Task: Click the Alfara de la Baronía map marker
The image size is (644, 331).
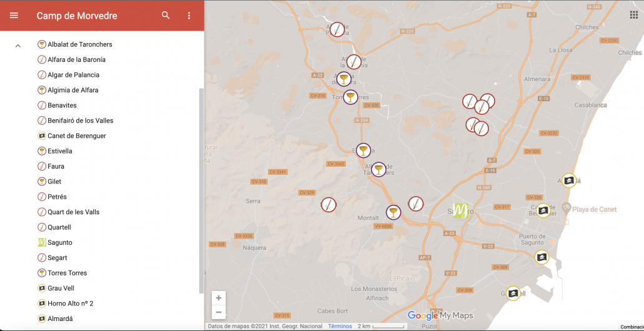Action: pos(354,62)
